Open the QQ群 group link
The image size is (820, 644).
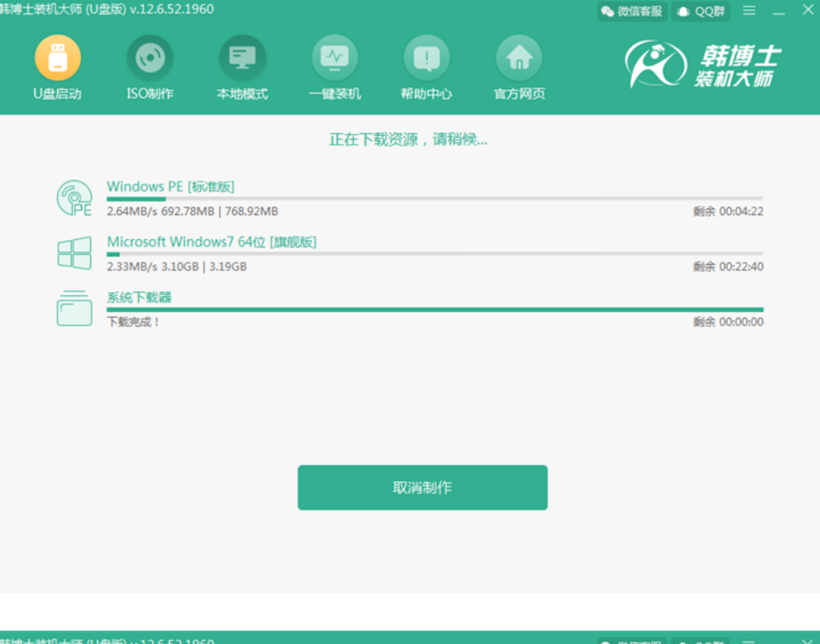point(702,11)
